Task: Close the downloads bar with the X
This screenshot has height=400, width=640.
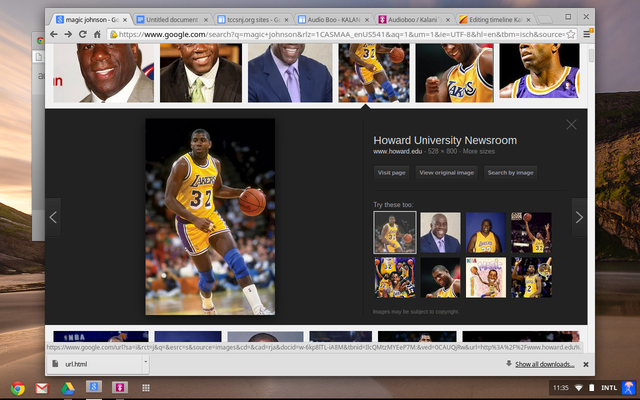Action: (x=586, y=364)
